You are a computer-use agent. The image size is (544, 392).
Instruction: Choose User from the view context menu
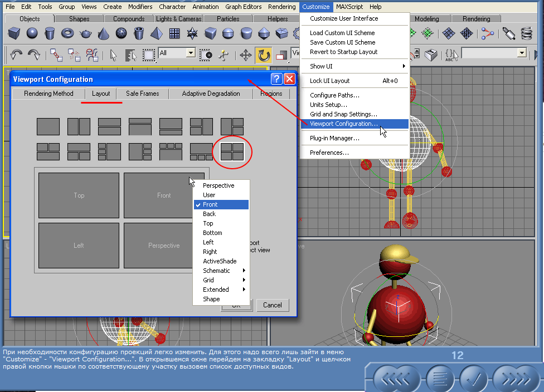point(221,195)
